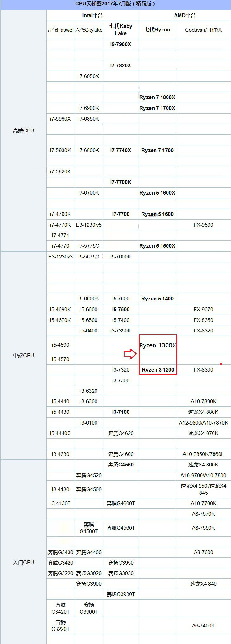Select the 中端CPU category label
Image resolution: width=231 pixels, height=644 pixels.
point(23,355)
